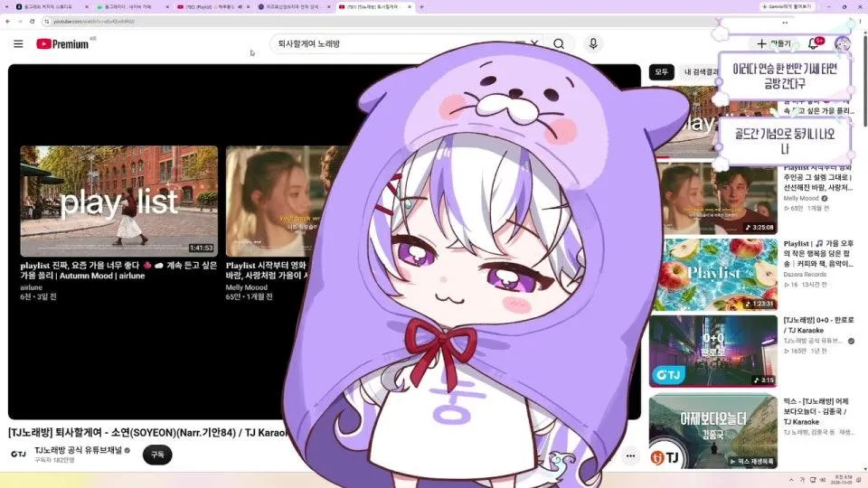Open sidebar 0+0 한로로 TJ thumbnail

pyautogui.click(x=713, y=351)
